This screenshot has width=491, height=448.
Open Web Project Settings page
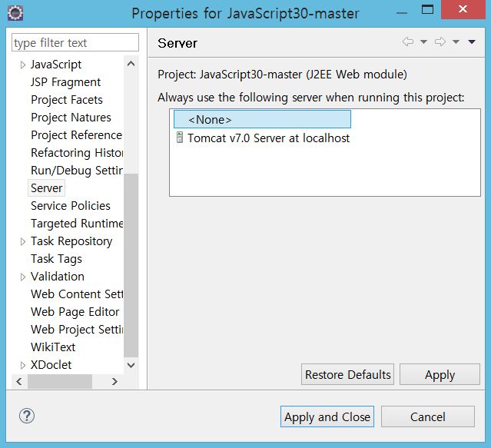pos(77,330)
